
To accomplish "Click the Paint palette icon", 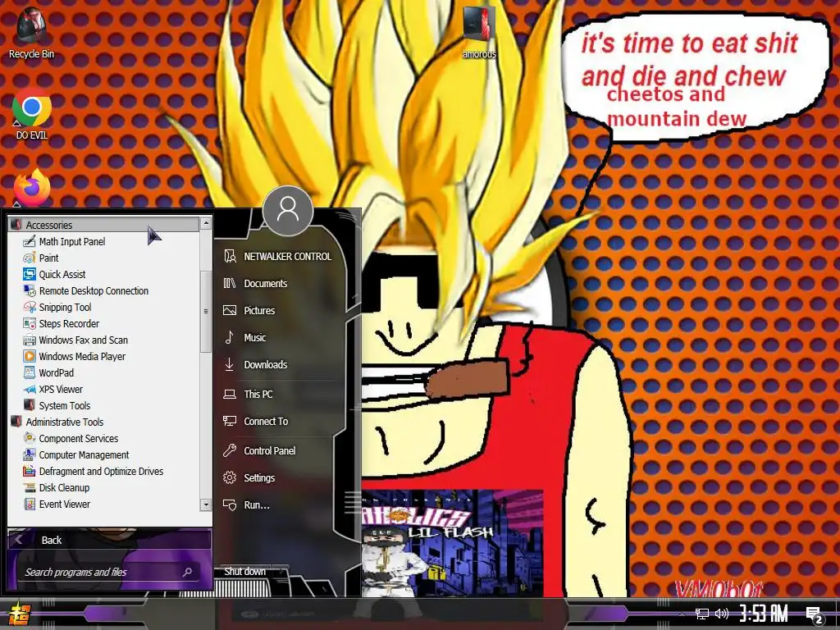I will [x=30, y=258].
